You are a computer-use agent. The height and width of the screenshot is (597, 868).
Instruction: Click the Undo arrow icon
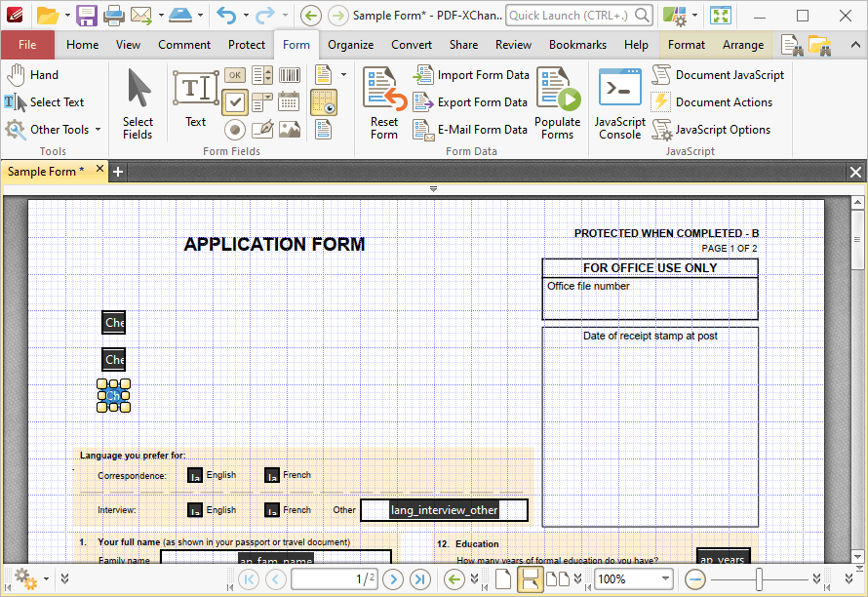point(226,16)
